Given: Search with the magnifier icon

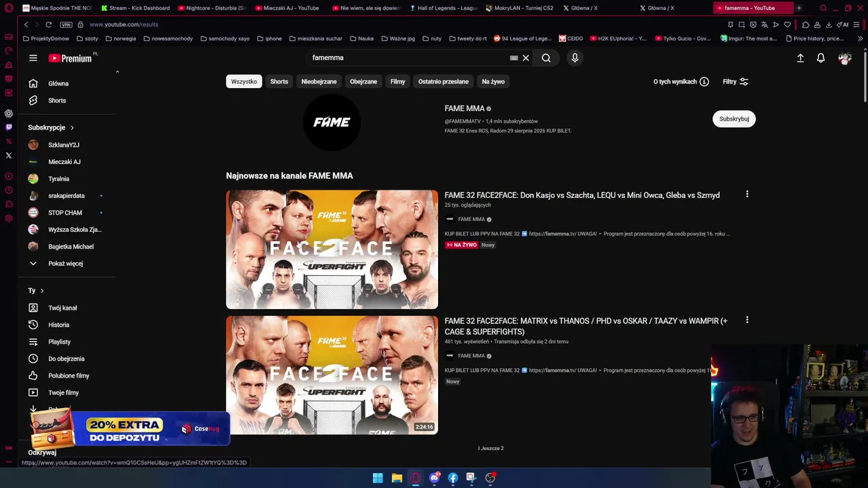Looking at the screenshot, I should [x=546, y=58].
